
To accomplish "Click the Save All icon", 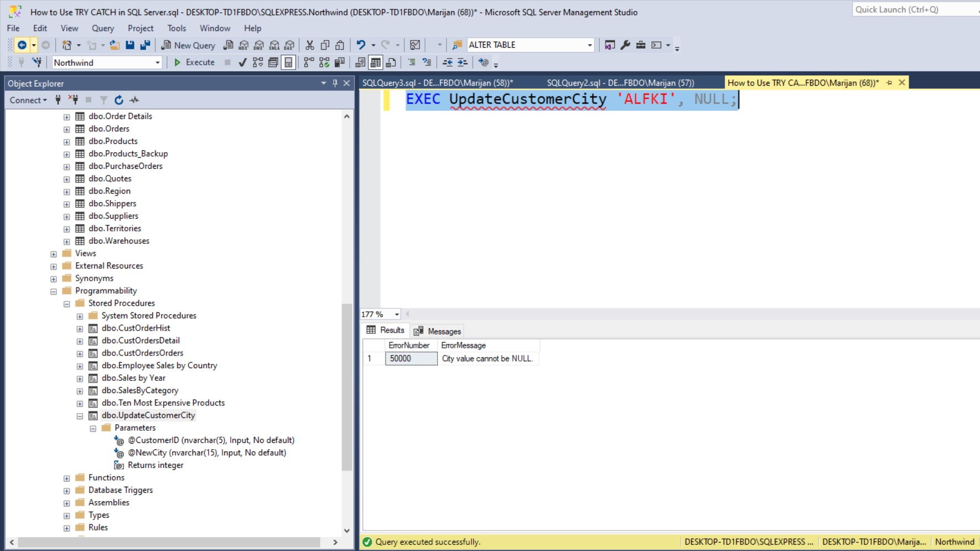I will [145, 45].
